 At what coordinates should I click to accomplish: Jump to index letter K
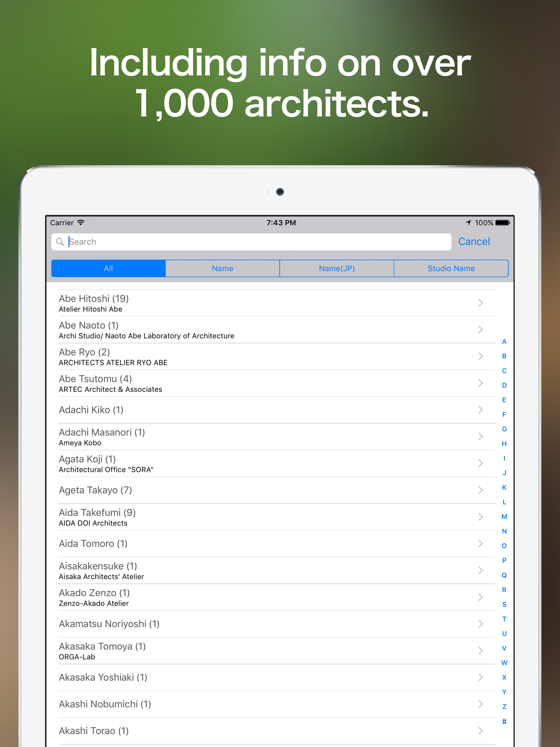[504, 487]
